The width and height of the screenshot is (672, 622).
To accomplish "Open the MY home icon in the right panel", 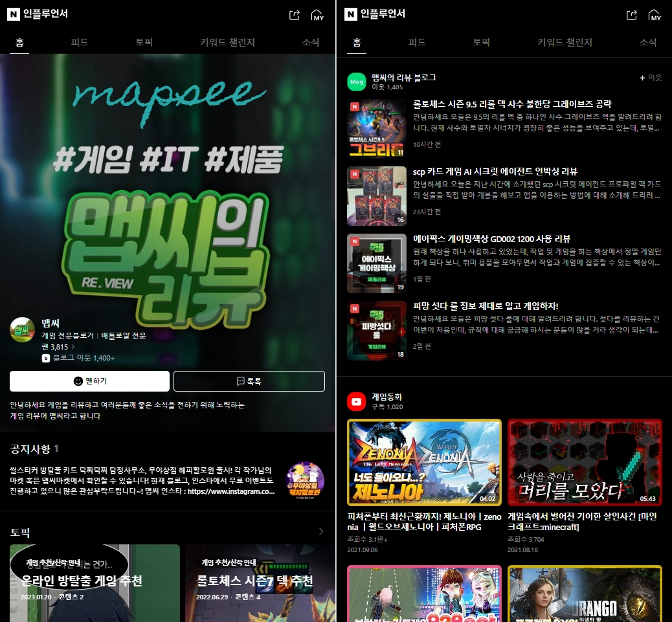I will [x=655, y=15].
